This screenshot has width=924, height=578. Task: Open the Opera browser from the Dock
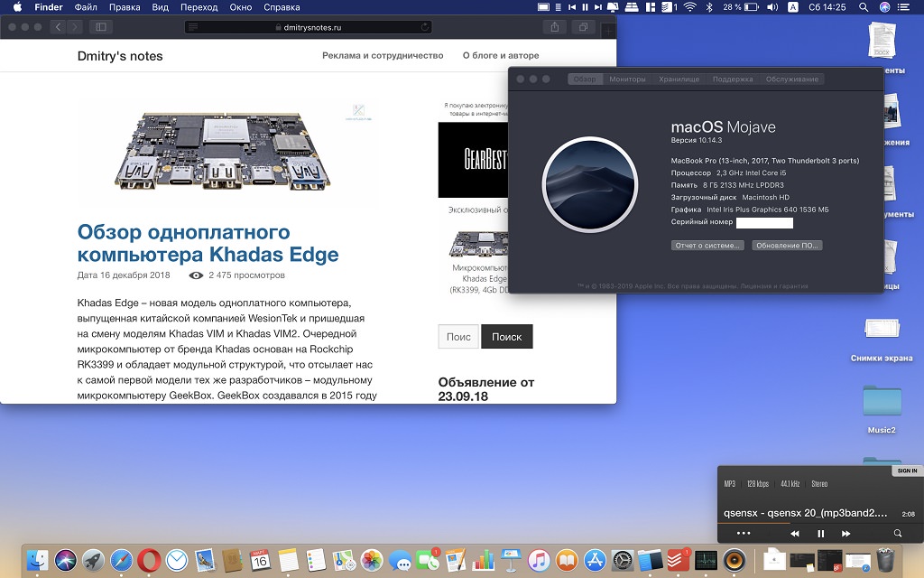click(x=149, y=560)
